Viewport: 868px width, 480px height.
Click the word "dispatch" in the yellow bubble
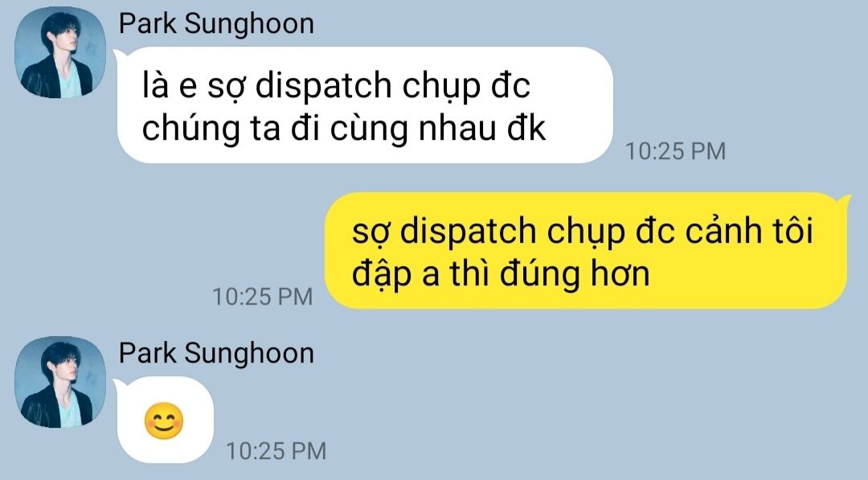(468, 231)
